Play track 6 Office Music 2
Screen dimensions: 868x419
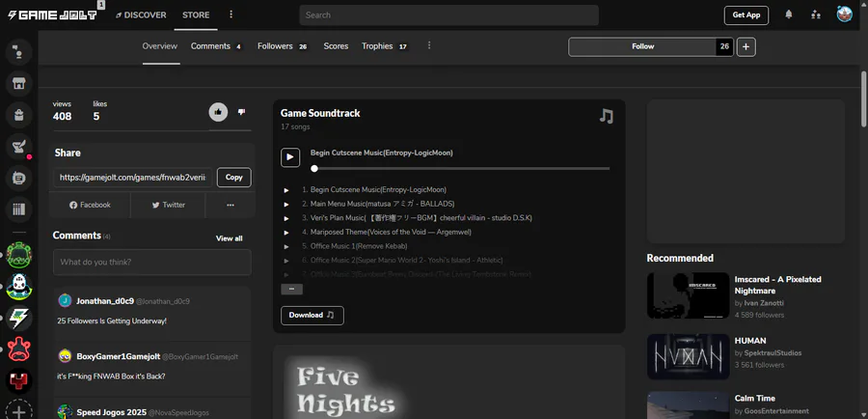(x=286, y=261)
